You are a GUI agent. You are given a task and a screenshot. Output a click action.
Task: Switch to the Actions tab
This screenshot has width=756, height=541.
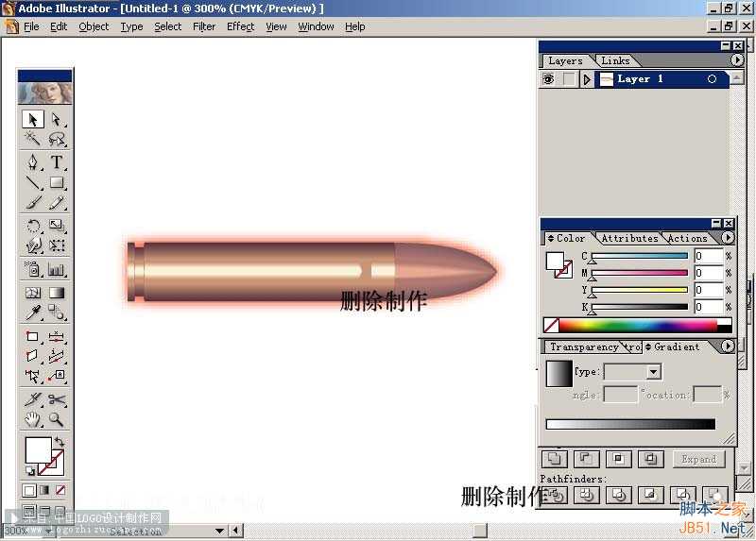pos(688,238)
